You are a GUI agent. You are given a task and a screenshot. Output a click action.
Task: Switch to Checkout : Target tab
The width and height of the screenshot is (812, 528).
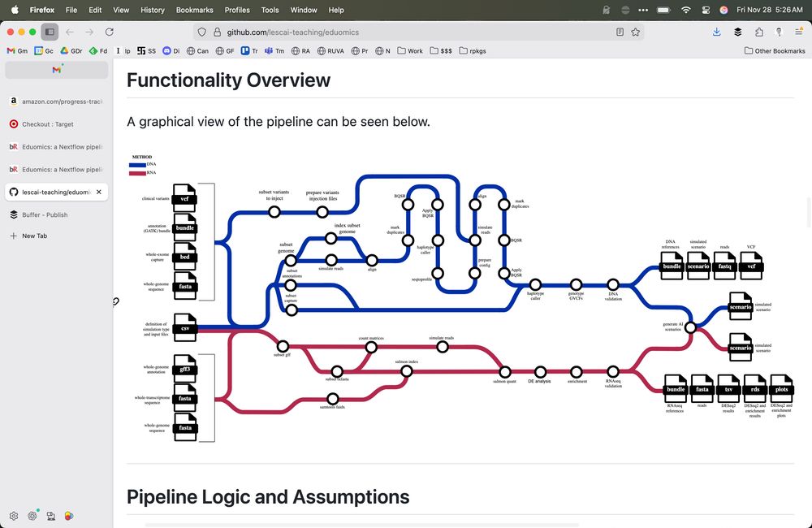[x=57, y=124]
